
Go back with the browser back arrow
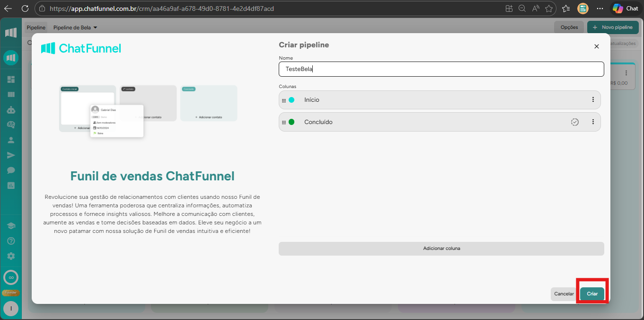[8, 9]
